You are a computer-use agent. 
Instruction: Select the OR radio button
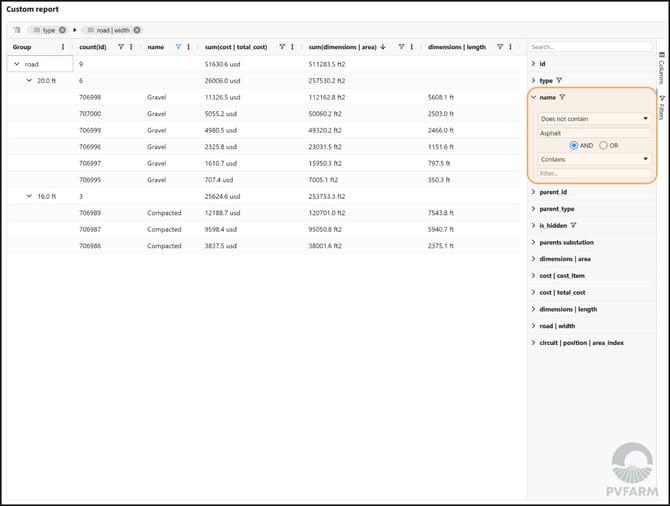point(603,145)
